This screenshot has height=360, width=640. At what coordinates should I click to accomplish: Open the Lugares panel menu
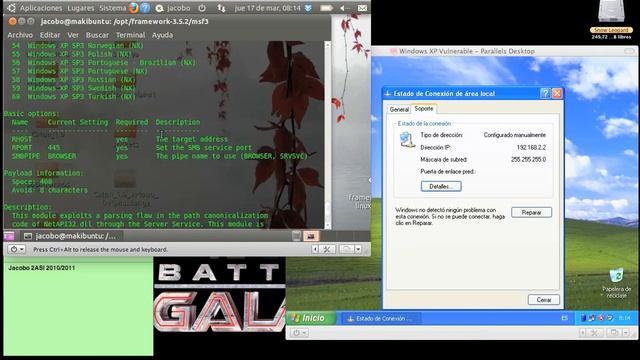(x=80, y=8)
